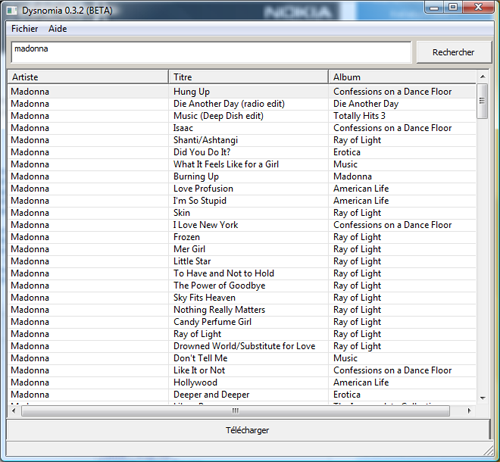Select What It Feels Like for a Girl
Viewport: 500px width, 462px height.
coord(226,164)
